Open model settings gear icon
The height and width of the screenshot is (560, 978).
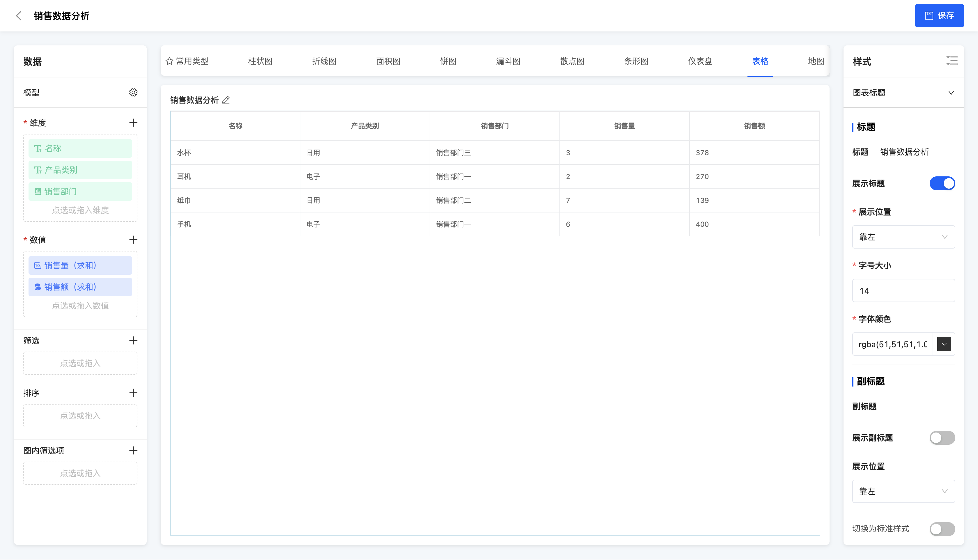pyautogui.click(x=133, y=92)
